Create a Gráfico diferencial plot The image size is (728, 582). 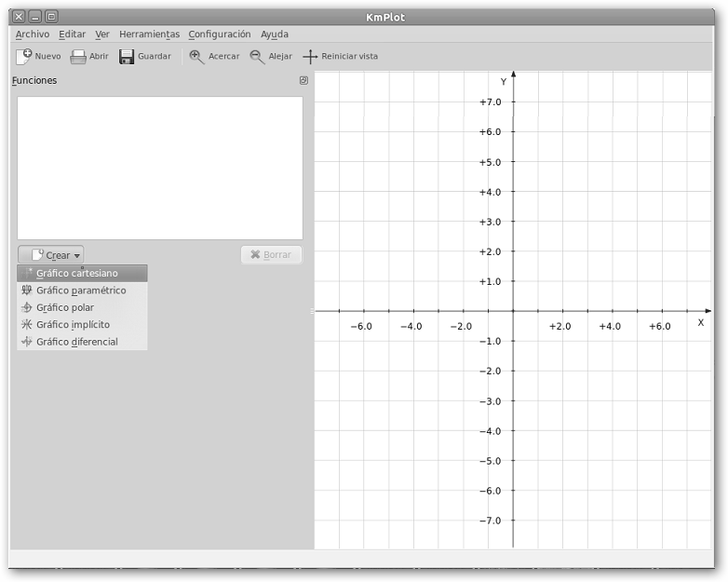pos(76,342)
